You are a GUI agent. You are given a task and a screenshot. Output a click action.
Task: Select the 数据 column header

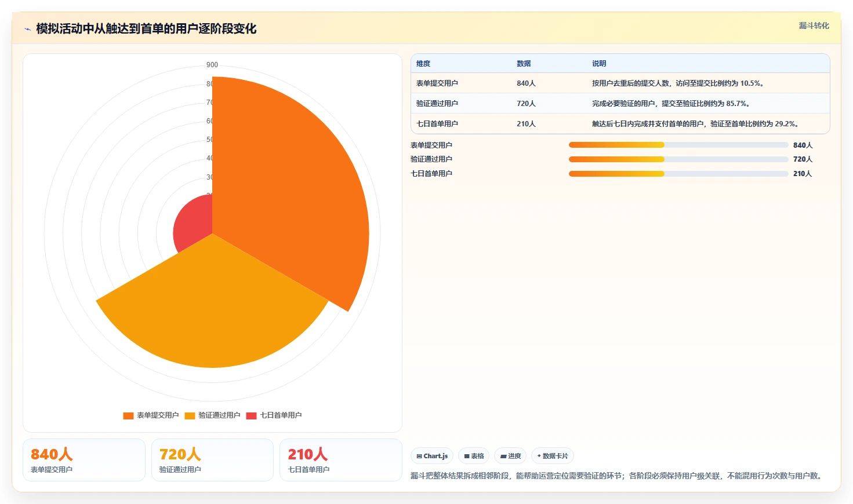[x=524, y=64]
